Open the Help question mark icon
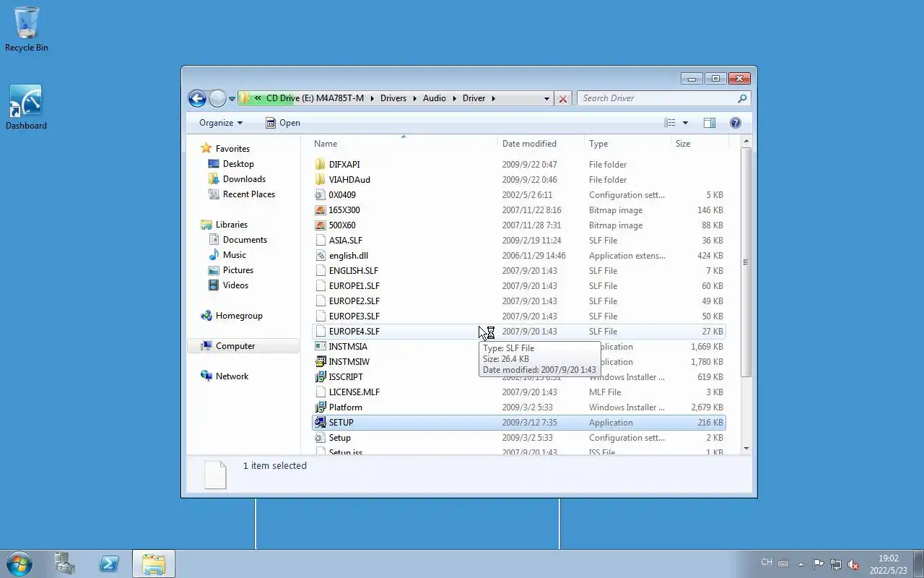 click(736, 123)
